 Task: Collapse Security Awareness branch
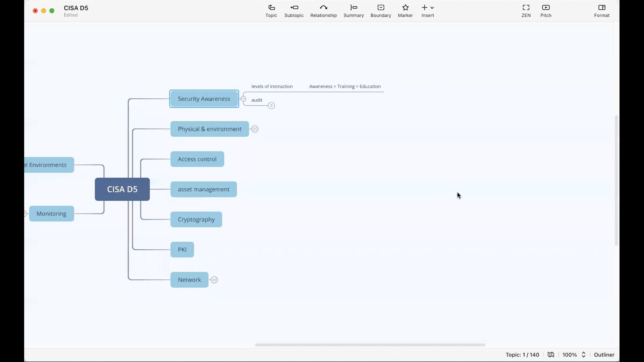point(243,99)
